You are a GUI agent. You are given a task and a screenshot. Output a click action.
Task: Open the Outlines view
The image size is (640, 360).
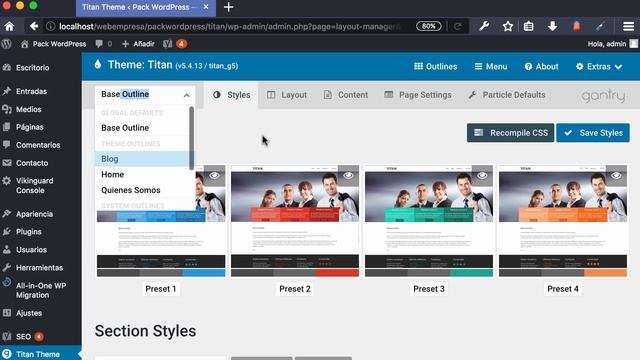(x=436, y=67)
